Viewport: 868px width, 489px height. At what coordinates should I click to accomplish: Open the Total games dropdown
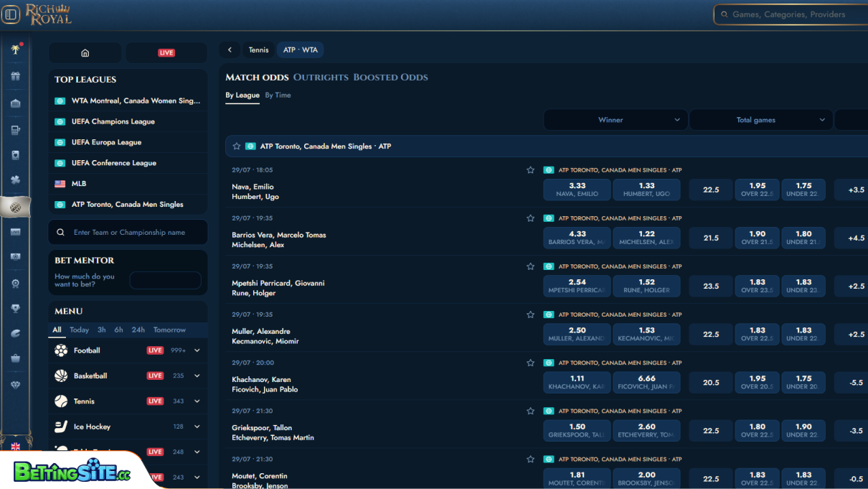(x=760, y=119)
